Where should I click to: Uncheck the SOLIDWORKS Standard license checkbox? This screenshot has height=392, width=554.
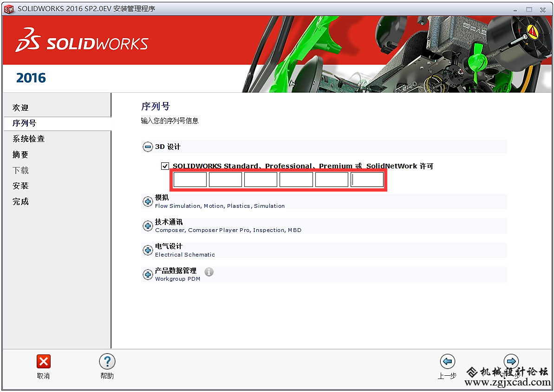(x=165, y=166)
